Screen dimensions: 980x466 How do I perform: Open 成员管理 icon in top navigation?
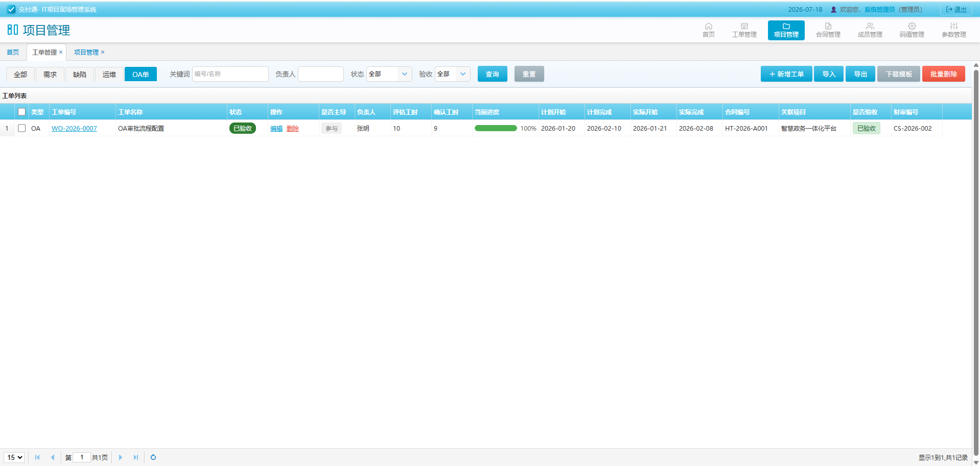click(x=870, y=26)
